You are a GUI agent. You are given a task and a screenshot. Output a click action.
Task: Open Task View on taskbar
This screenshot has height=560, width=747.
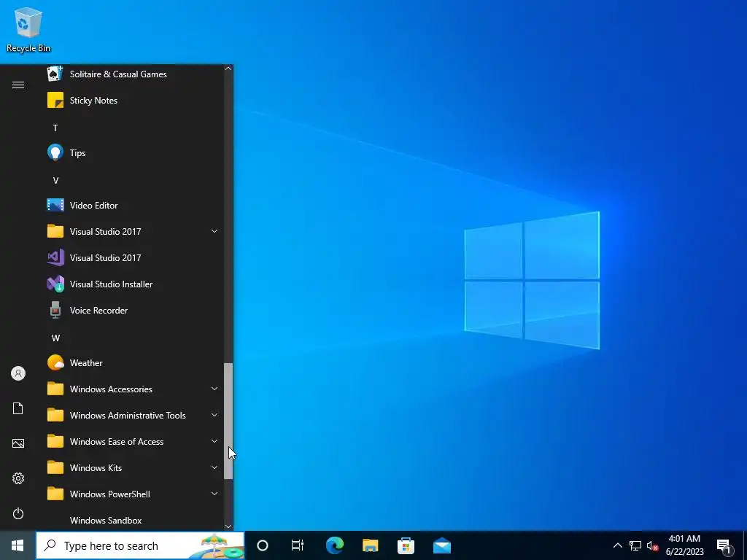coord(298,545)
